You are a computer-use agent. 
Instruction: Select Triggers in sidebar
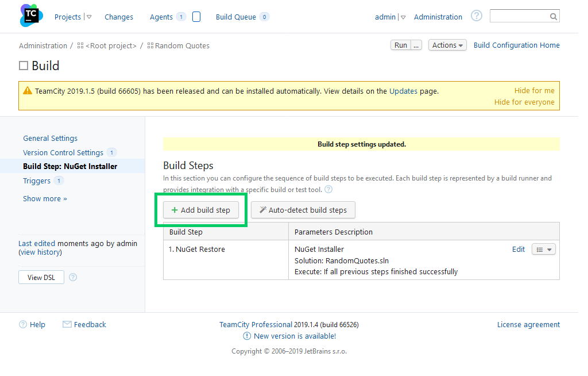(x=36, y=181)
